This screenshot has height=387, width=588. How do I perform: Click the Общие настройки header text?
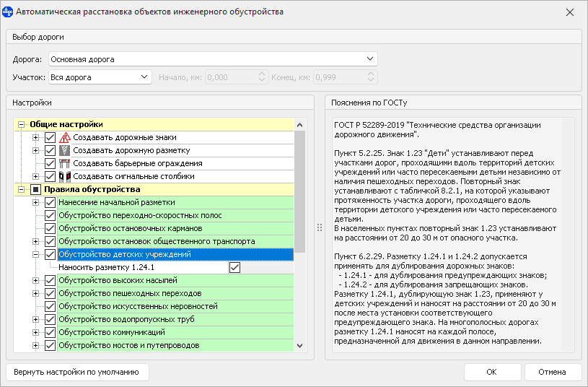(66, 124)
